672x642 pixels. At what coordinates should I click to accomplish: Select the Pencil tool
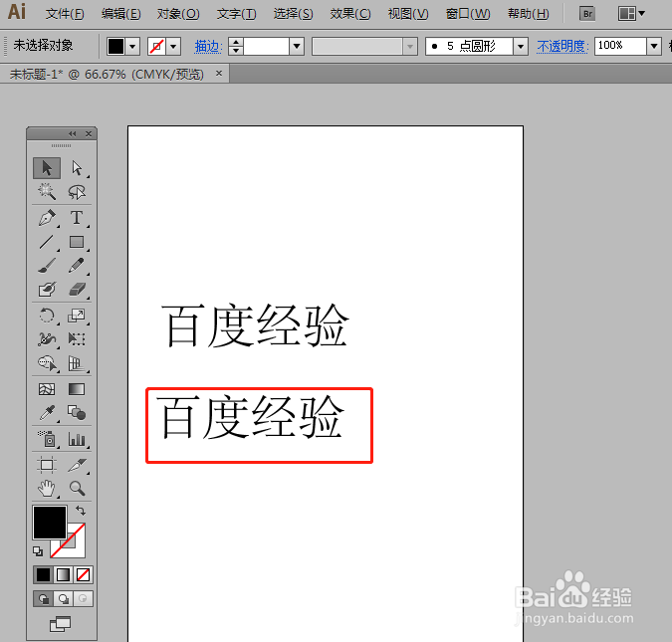(77, 266)
